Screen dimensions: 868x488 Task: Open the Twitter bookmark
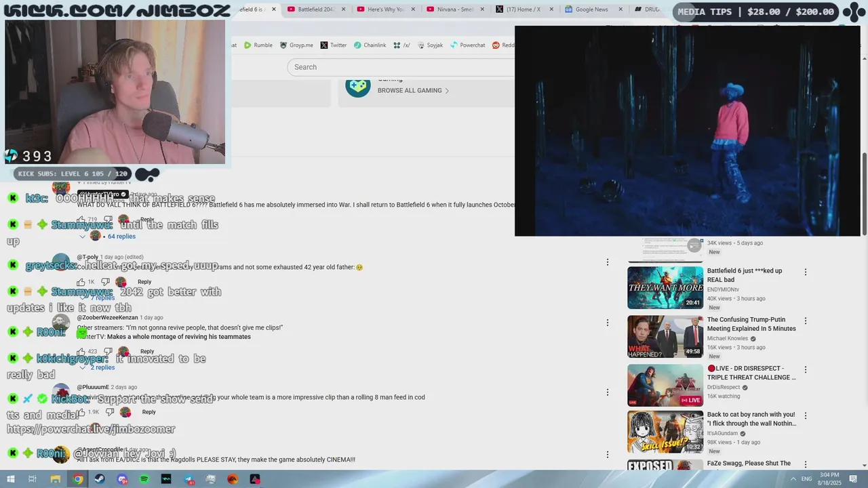[x=333, y=45]
